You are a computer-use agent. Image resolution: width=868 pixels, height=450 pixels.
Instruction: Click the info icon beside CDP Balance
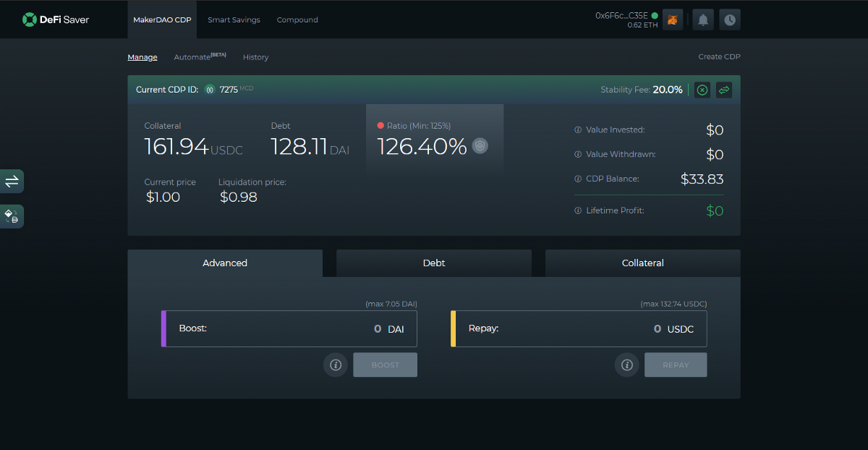(578, 179)
